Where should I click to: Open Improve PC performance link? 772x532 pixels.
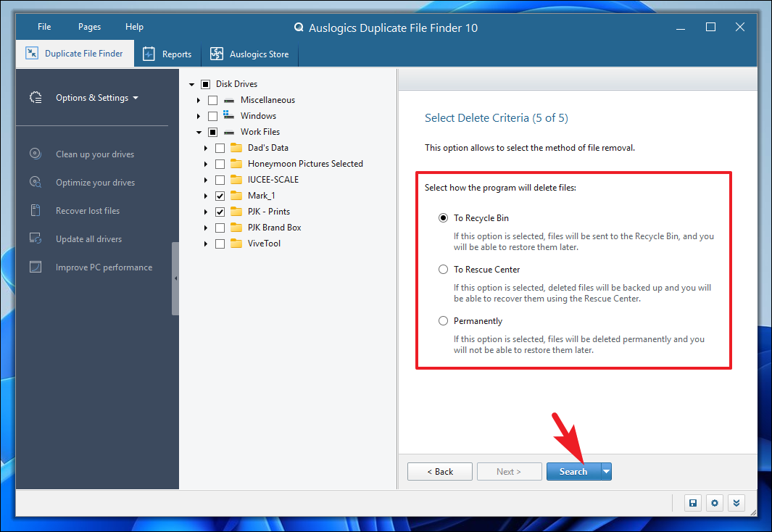104,267
